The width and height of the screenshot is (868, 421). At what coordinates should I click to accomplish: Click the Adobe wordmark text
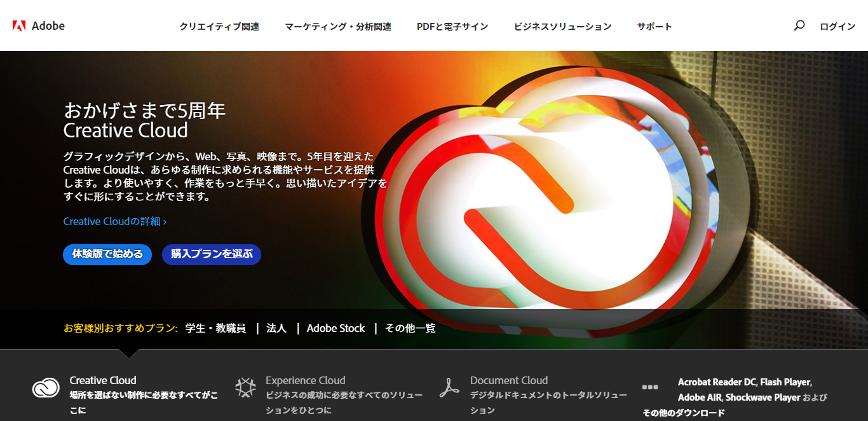48,26
